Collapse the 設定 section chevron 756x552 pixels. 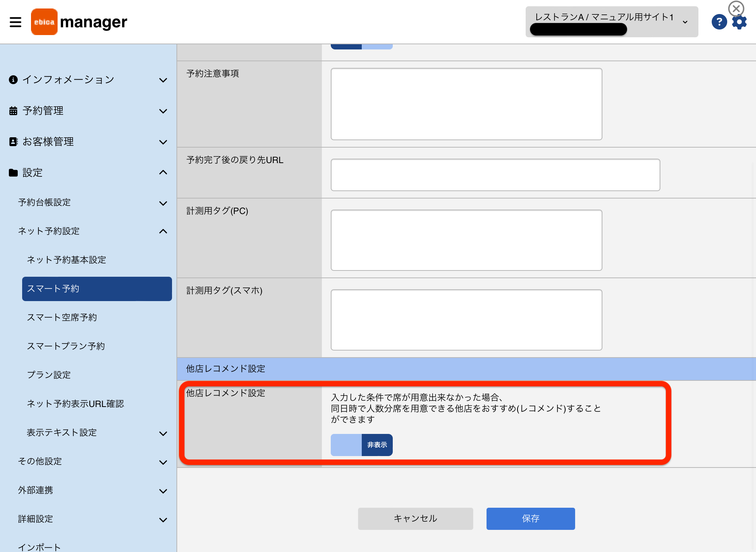coord(163,172)
